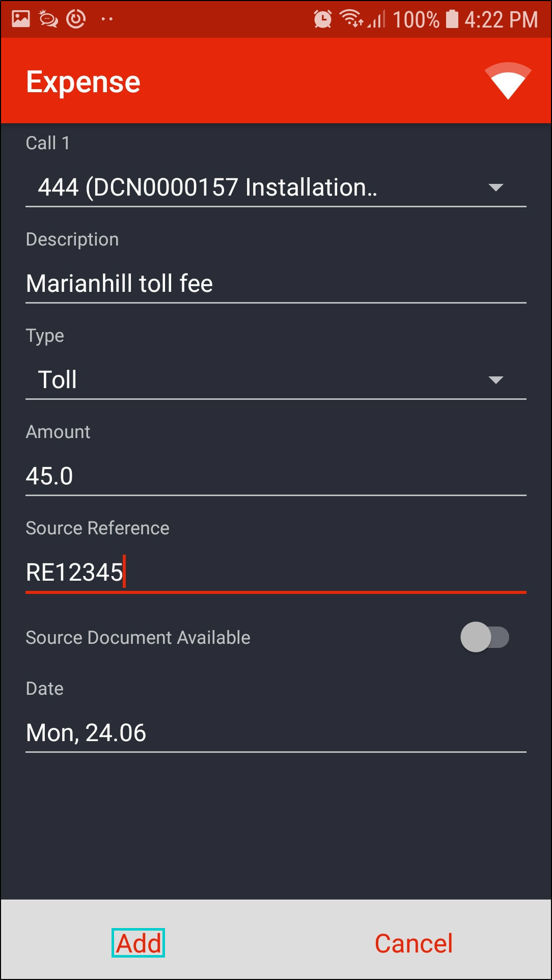
Task: Cancel the expense entry
Action: pos(413,943)
